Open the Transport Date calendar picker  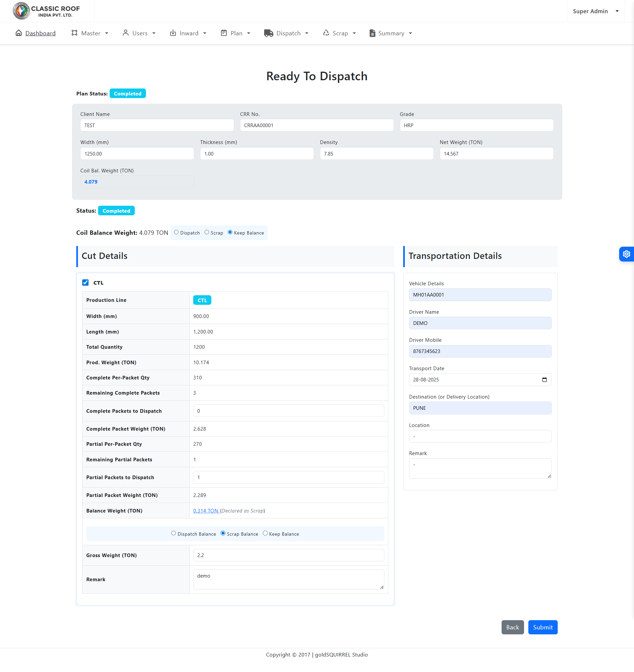click(544, 380)
